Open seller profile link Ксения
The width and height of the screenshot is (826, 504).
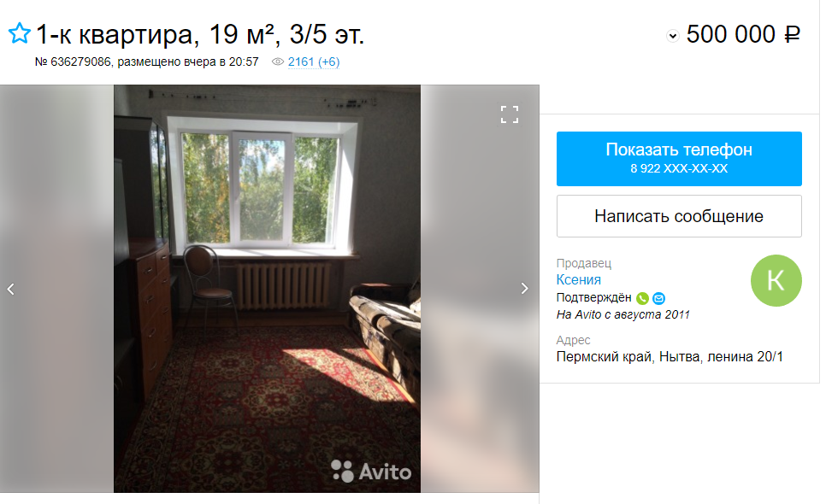point(578,279)
